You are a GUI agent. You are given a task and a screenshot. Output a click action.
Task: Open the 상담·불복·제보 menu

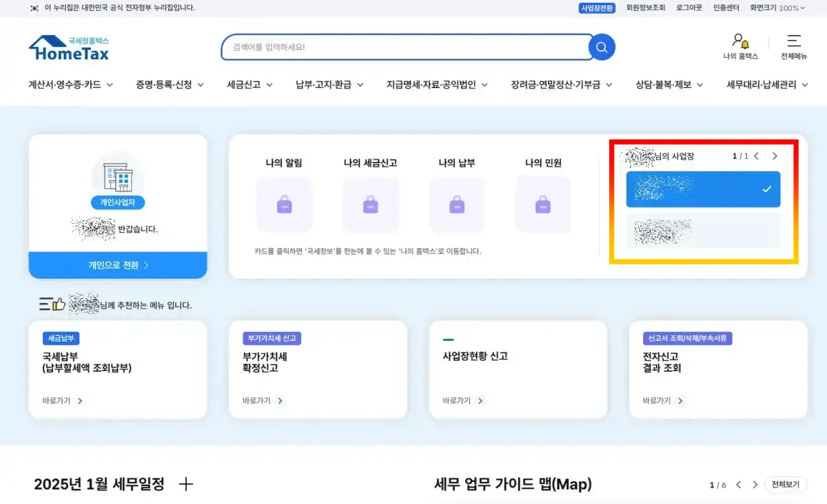666,85
